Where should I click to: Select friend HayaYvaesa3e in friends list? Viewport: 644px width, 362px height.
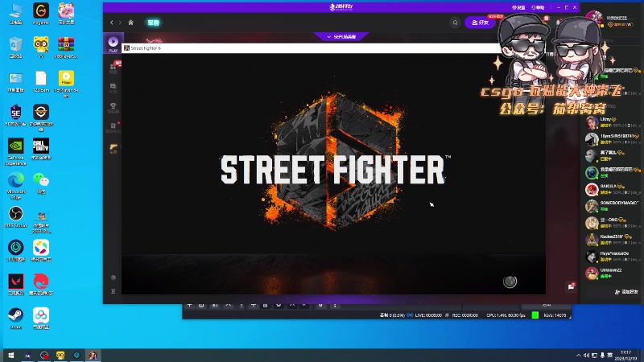[613, 257]
